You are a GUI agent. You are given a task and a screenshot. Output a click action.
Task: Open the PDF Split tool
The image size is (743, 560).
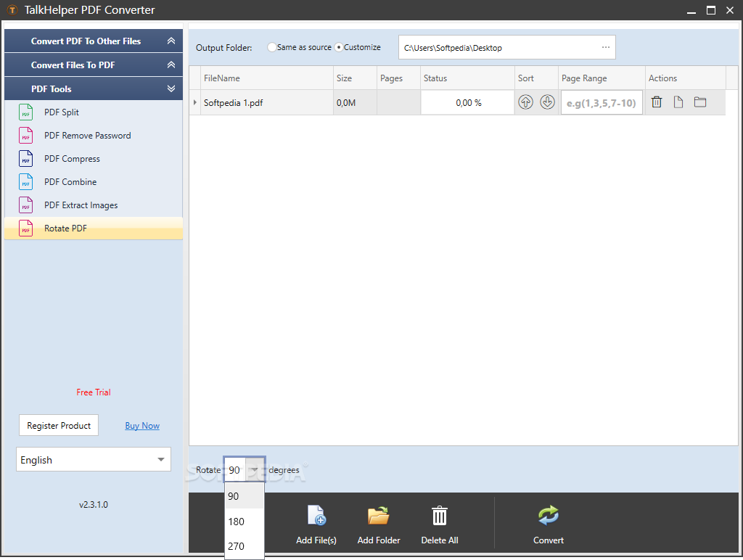click(94, 112)
